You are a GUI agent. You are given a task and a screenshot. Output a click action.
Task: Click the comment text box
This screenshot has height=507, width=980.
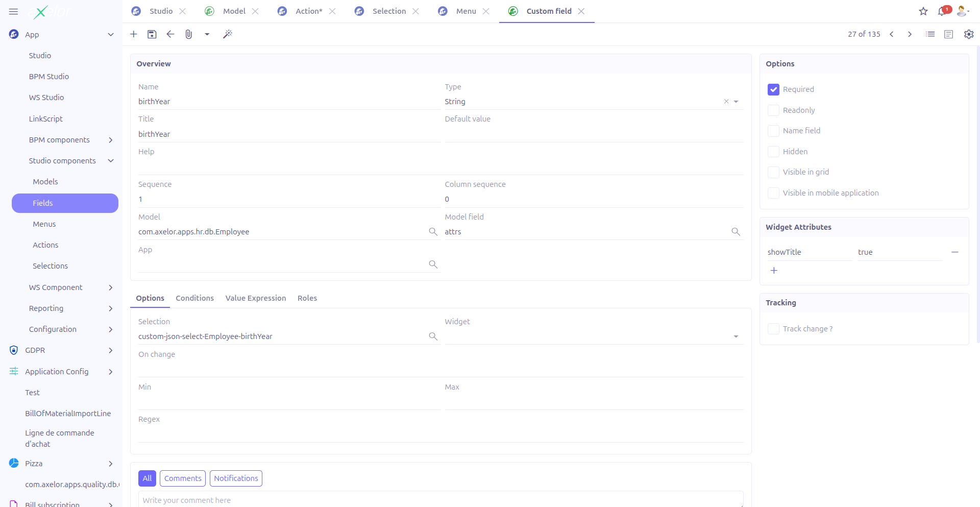coord(440,500)
